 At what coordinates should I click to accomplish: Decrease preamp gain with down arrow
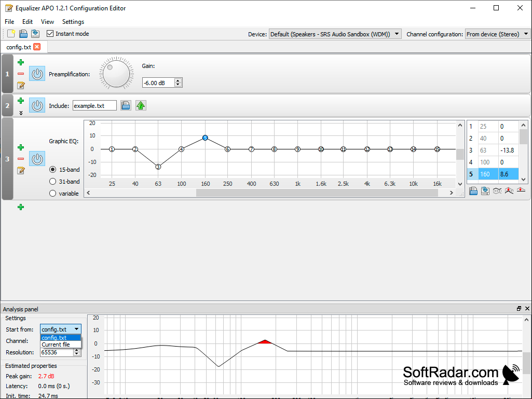178,85
